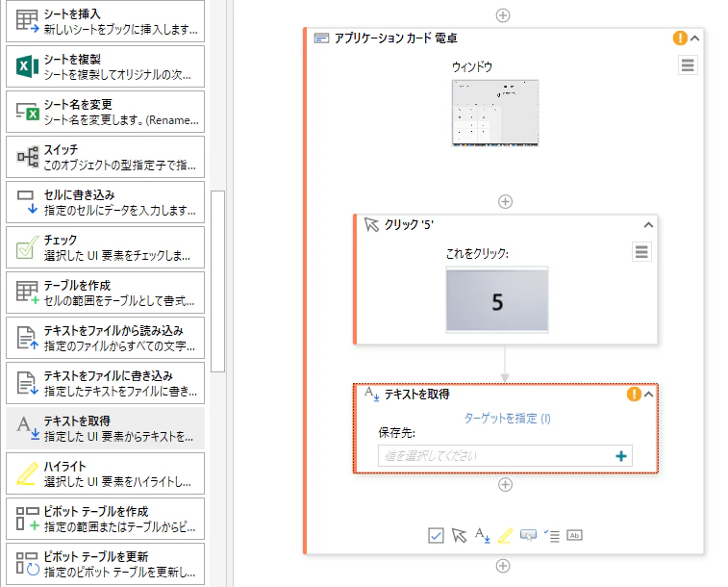728x587 pixels.
Task: Collapse the アプリケーション カード 電卓 card
Action: pos(694,38)
